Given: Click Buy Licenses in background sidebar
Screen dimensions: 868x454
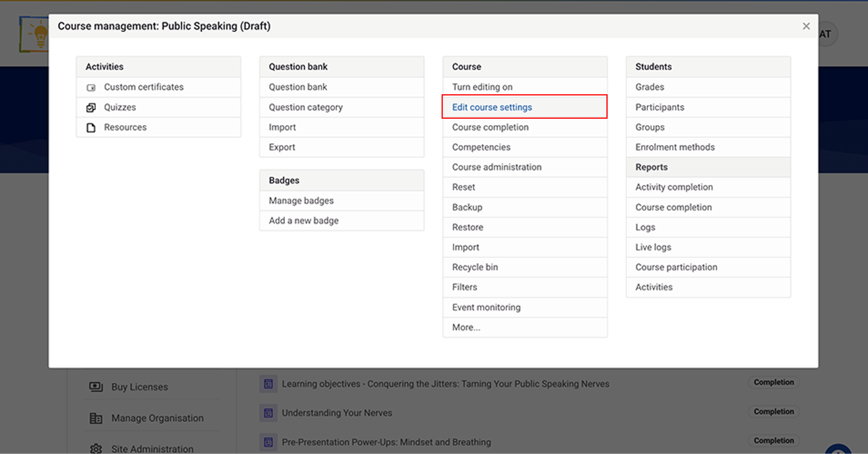Looking at the screenshot, I should [140, 387].
